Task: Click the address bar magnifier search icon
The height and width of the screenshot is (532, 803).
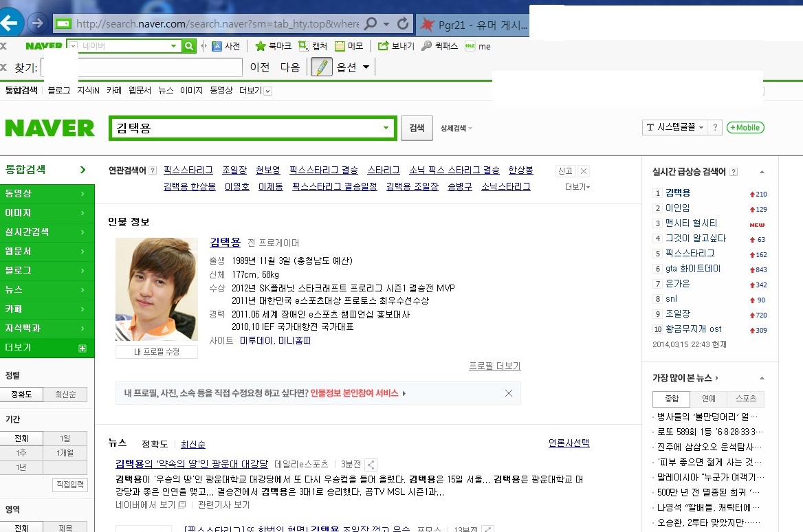Action: pos(371,23)
